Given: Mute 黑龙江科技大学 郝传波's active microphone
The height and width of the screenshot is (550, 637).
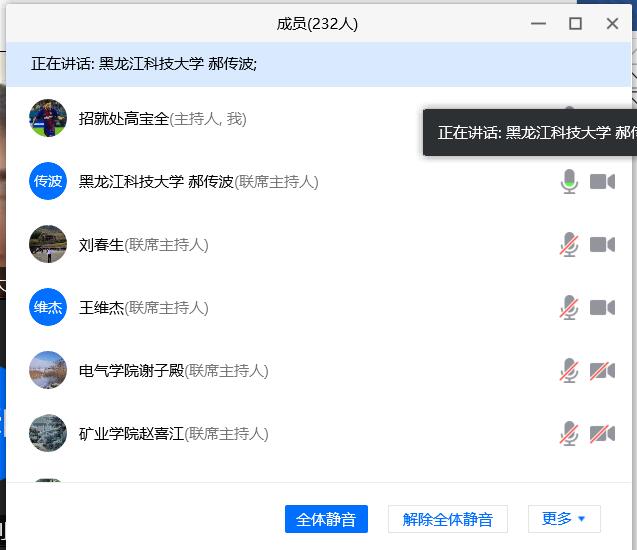Looking at the screenshot, I should pos(569,182).
